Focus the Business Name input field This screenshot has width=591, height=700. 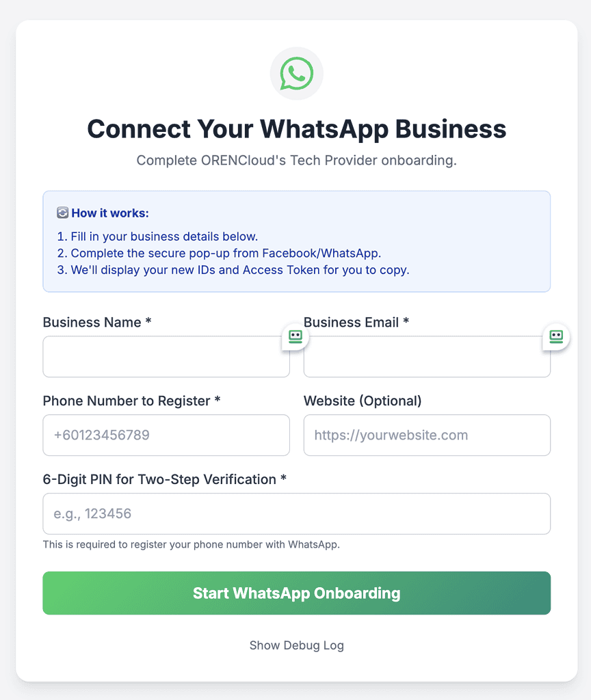[x=166, y=357]
